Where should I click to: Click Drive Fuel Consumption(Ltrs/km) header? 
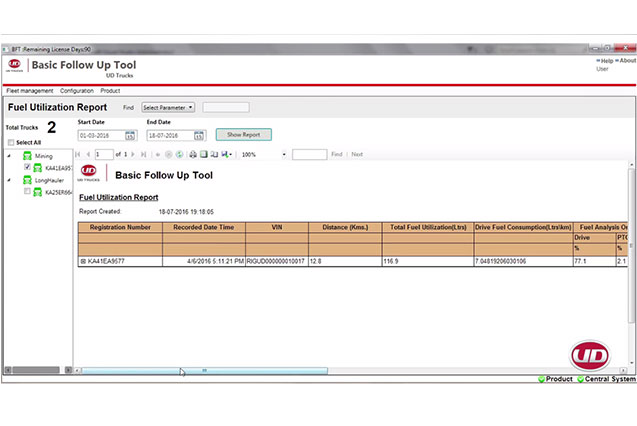click(523, 227)
